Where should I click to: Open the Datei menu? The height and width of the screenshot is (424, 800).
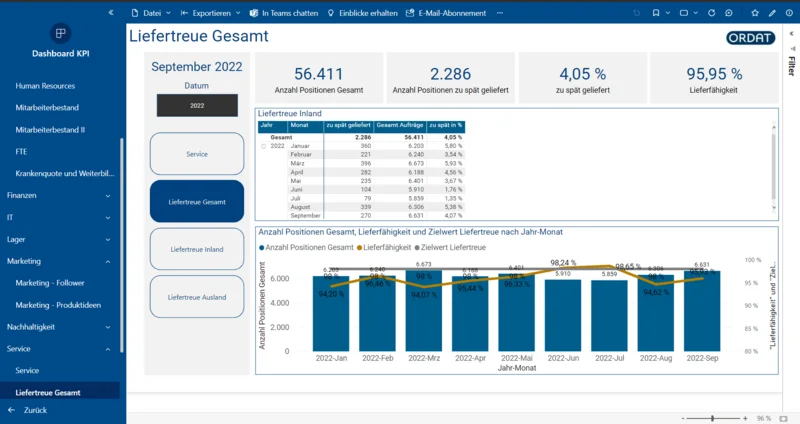(x=151, y=13)
